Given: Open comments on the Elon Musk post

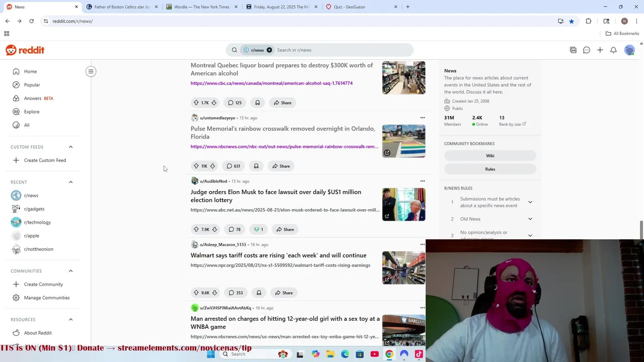Looking at the screenshot, I should (234, 229).
